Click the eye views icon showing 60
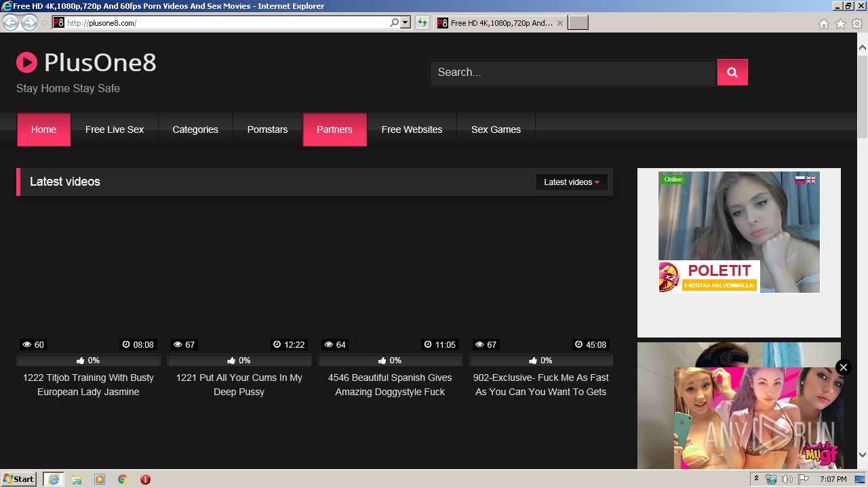This screenshot has width=868, height=488. pos(27,345)
